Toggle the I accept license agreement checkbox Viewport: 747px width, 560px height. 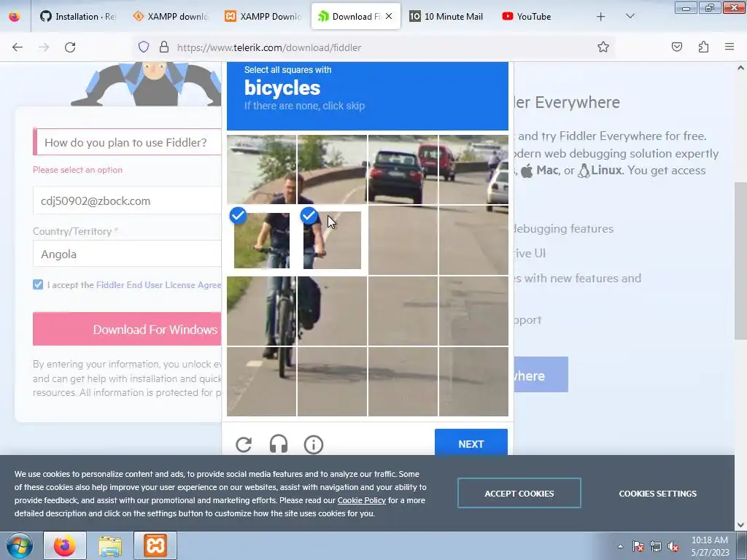pos(38,285)
